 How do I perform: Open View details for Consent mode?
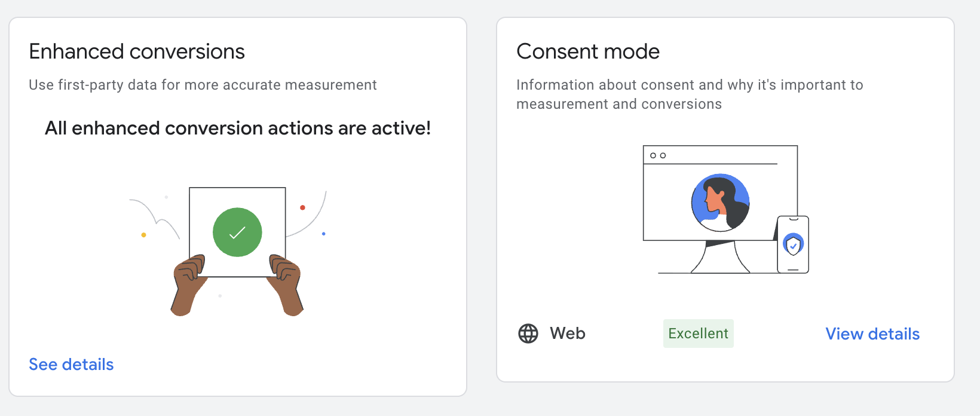pos(872,334)
